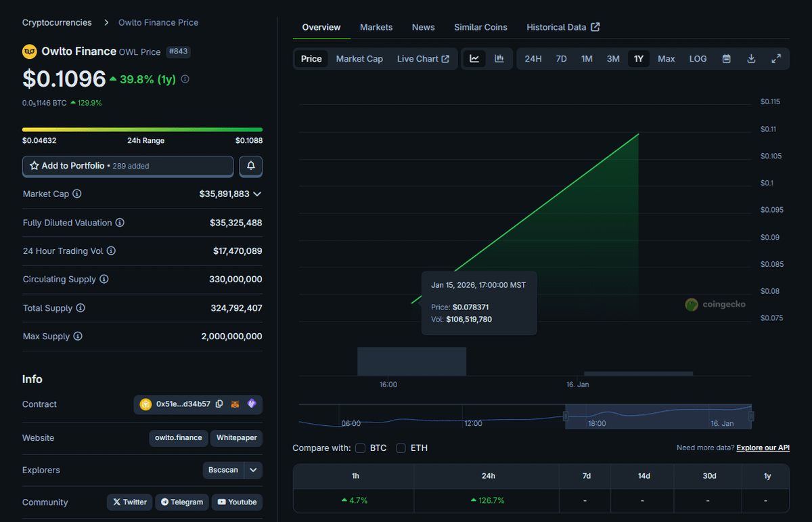This screenshot has height=522, width=812.
Task: Select the 1Y time range
Action: coord(639,59)
